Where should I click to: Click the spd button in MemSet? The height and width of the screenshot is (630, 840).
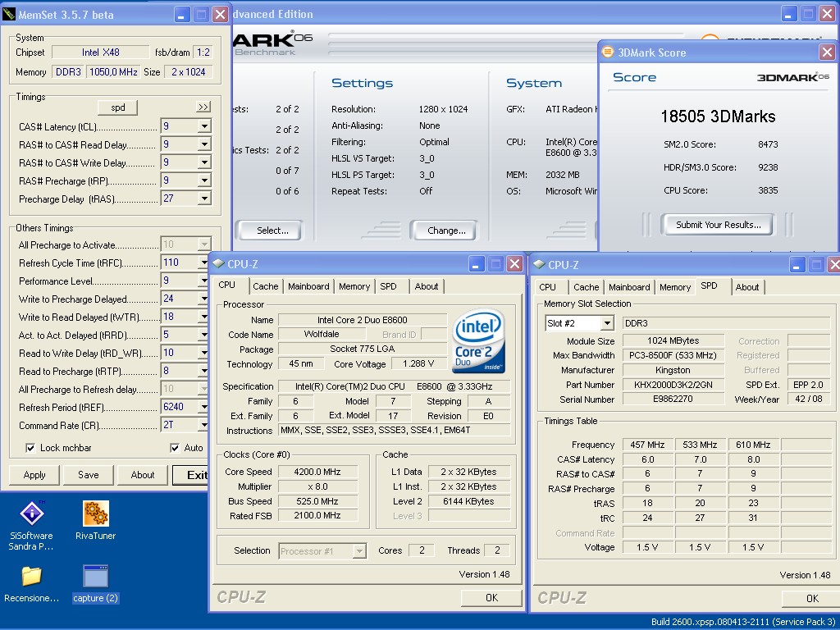117,107
